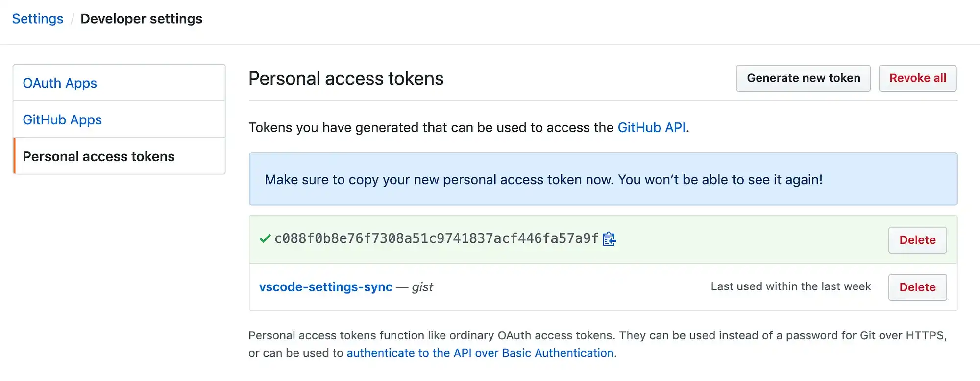This screenshot has width=980, height=381.
Task: Click the Tokens you have generated description text
Action: pos(469,128)
